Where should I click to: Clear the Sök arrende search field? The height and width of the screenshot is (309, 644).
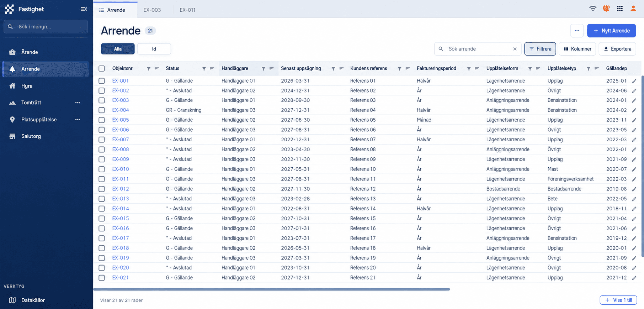(515, 49)
